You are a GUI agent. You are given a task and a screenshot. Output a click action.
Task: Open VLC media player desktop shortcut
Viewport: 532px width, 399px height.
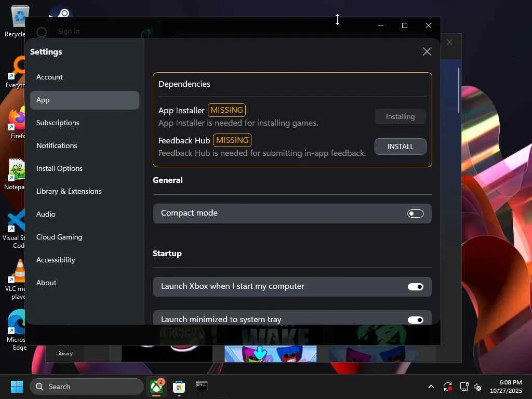[x=15, y=280]
